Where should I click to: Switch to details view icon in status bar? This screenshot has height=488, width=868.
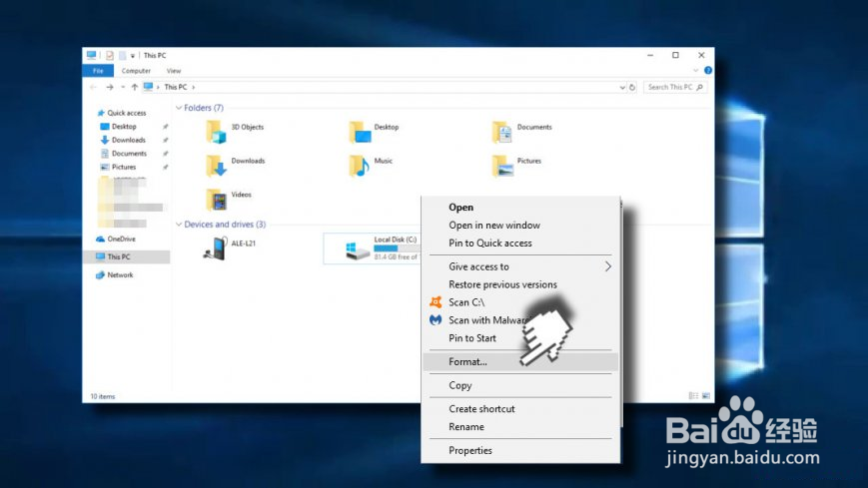coord(693,395)
